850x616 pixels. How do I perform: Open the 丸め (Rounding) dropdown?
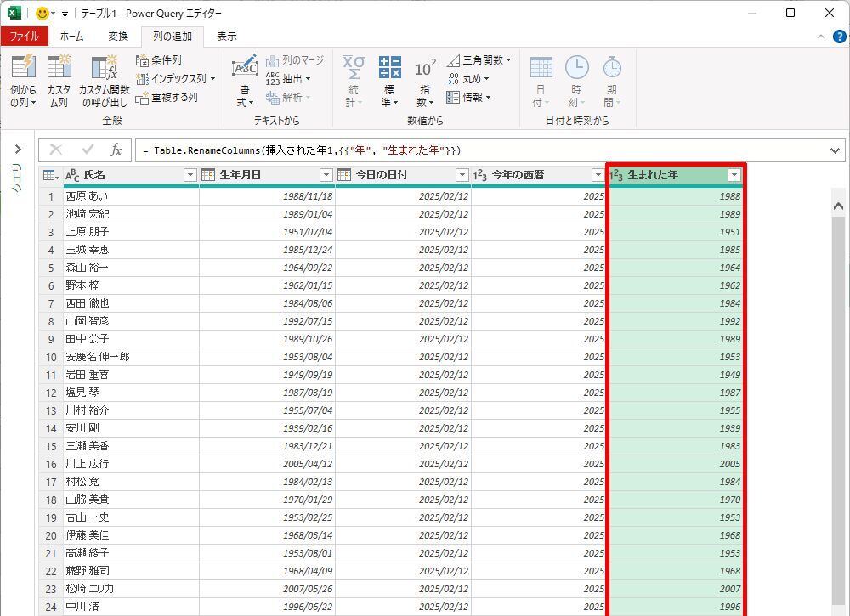[x=469, y=78]
